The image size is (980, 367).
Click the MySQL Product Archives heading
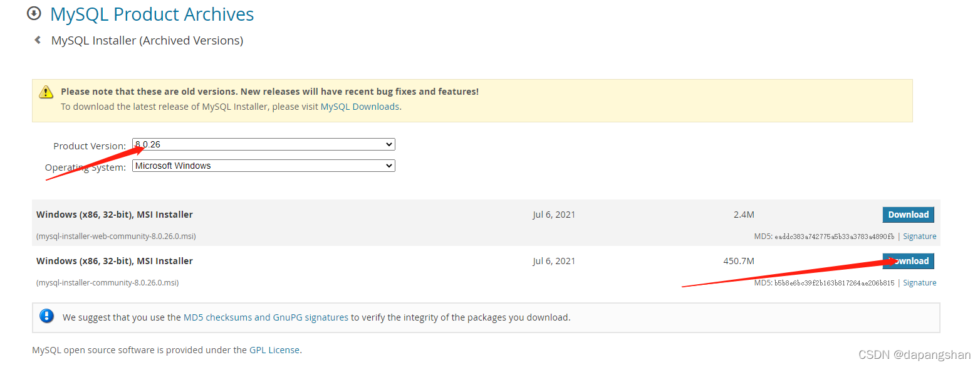(x=152, y=14)
